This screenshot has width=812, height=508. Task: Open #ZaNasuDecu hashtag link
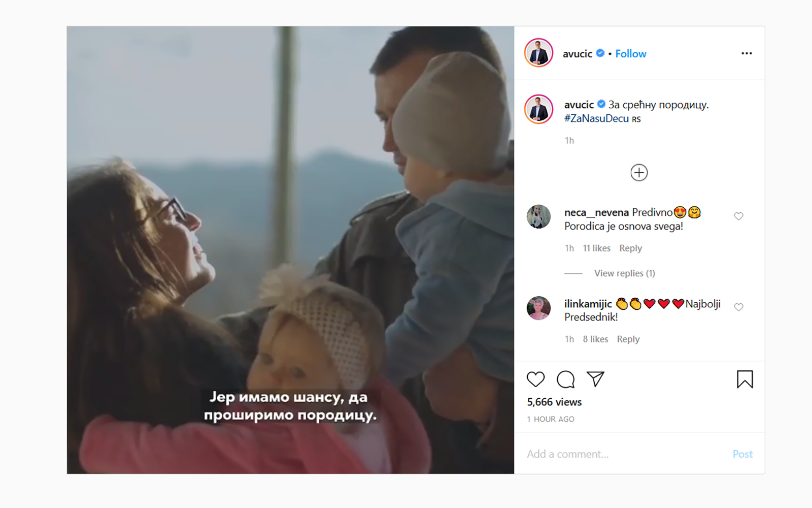tap(596, 118)
